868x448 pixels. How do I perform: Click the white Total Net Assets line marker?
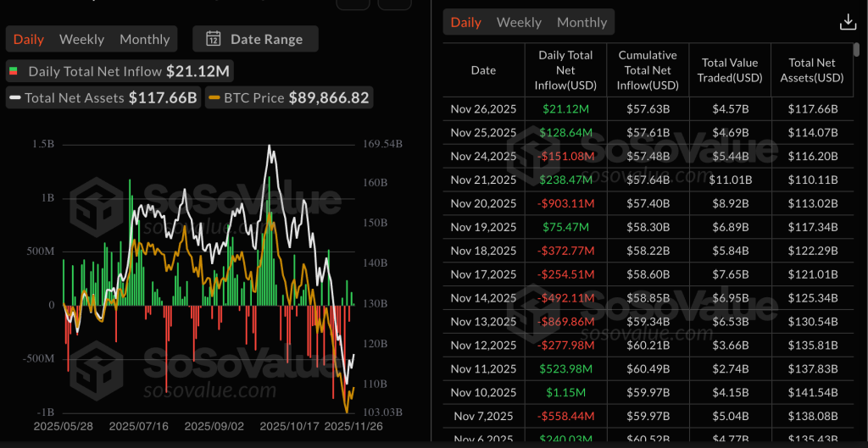pos(15,98)
